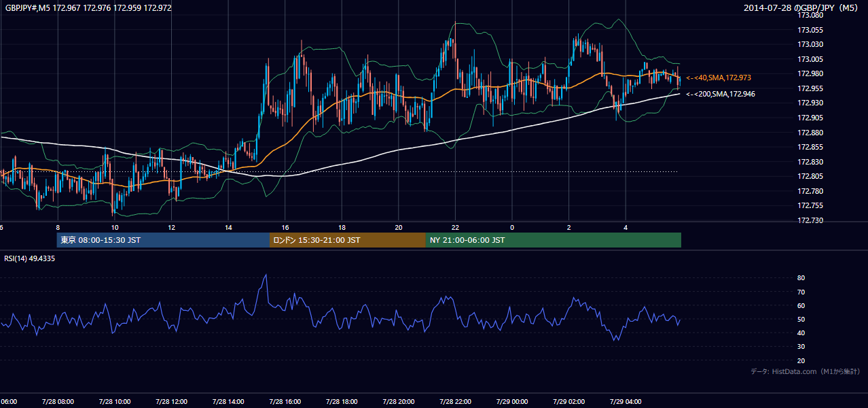This screenshot has width=868, height=408.
Task: Click hour label 18 under price chart
Action: 342,228
